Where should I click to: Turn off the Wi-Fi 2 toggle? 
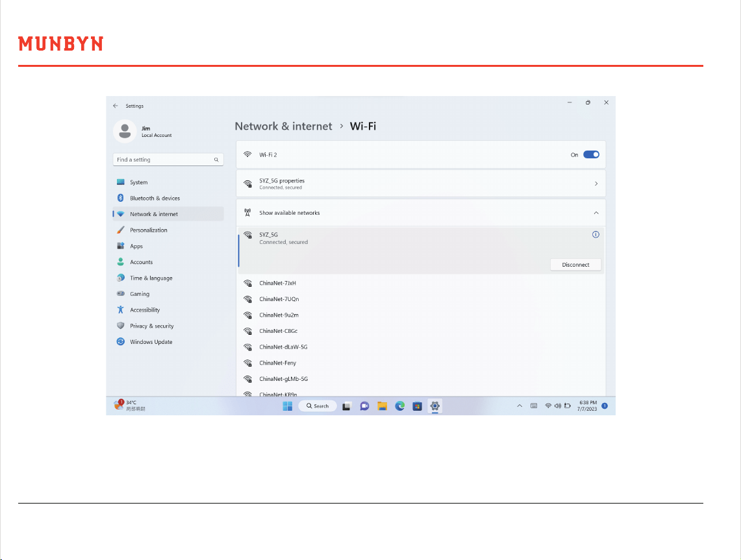[x=591, y=154]
